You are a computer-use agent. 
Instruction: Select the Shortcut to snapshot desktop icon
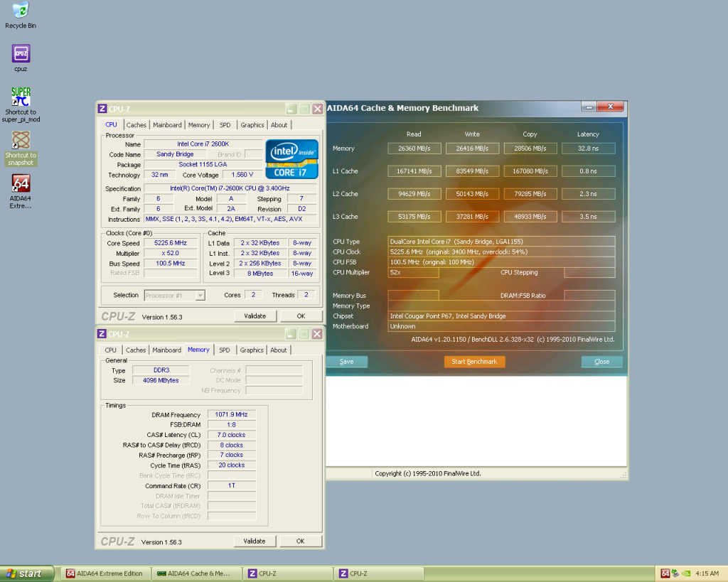coord(21,148)
